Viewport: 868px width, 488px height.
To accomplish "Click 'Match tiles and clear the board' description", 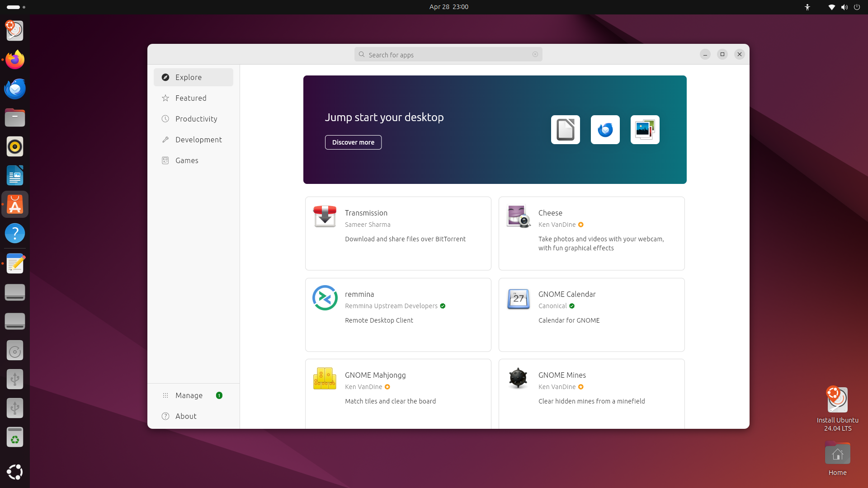I will click(390, 401).
